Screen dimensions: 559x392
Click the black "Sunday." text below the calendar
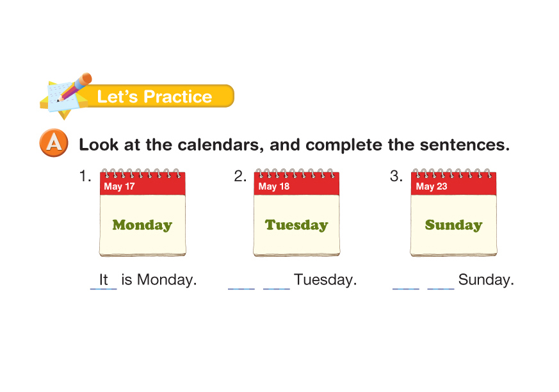tap(486, 280)
